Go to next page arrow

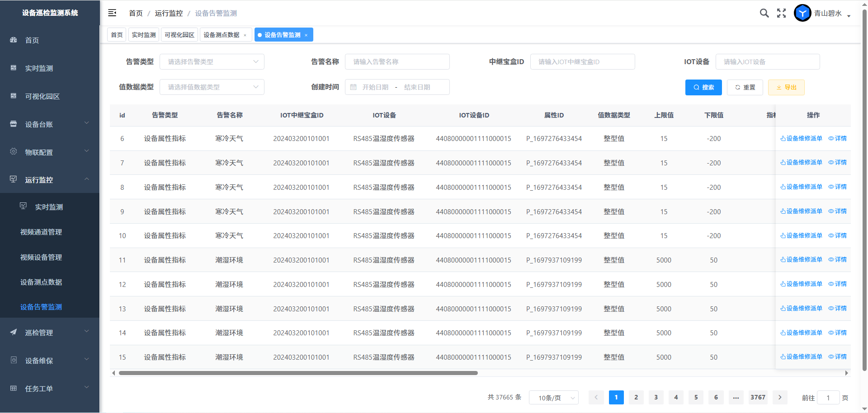pyautogui.click(x=780, y=397)
